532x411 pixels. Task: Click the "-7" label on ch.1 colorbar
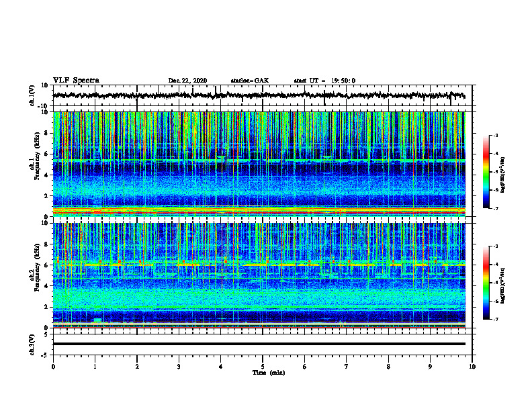point(495,208)
